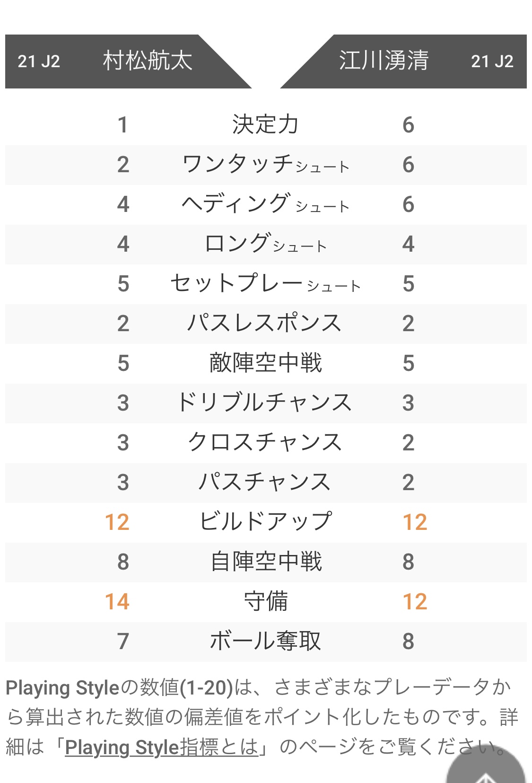Tap the パスチャンス row label
The height and width of the screenshot is (783, 532).
pyautogui.click(x=265, y=483)
